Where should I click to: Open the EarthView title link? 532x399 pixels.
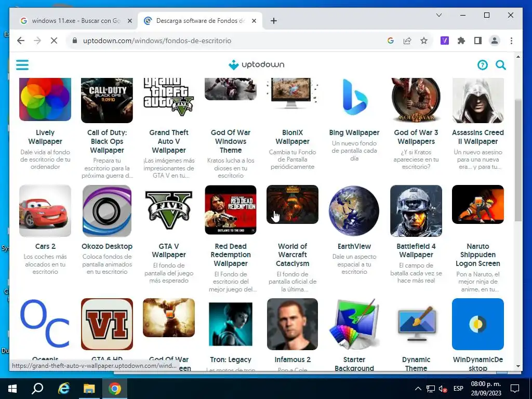click(x=354, y=246)
